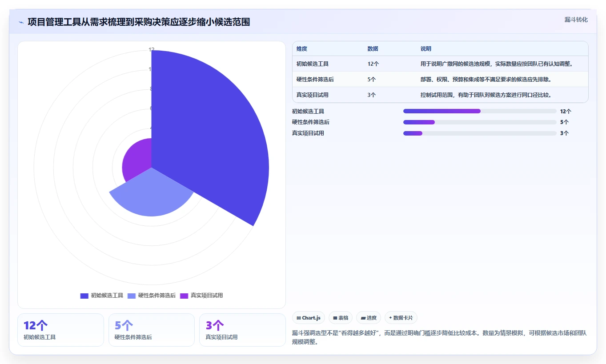Toggle 初始候选工具 legend swatch
The image size is (606, 364).
84,296
